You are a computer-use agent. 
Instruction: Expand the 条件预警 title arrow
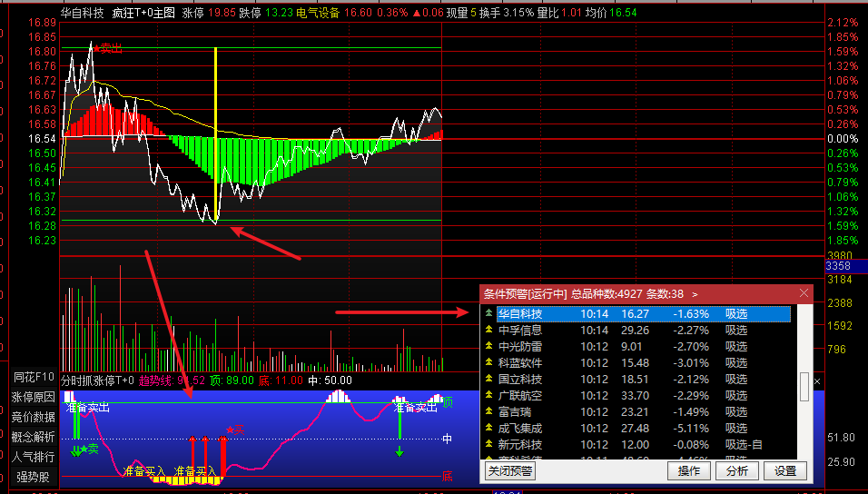click(x=695, y=294)
